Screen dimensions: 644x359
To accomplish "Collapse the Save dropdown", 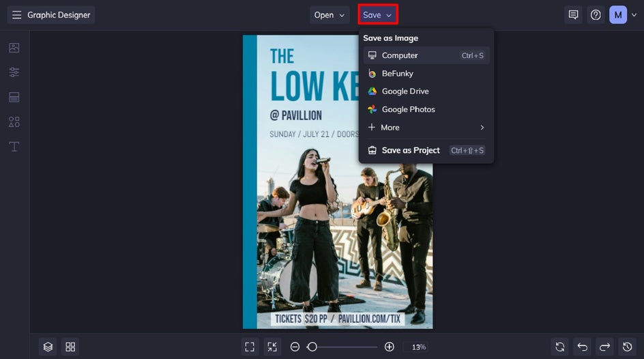I will tap(378, 15).
